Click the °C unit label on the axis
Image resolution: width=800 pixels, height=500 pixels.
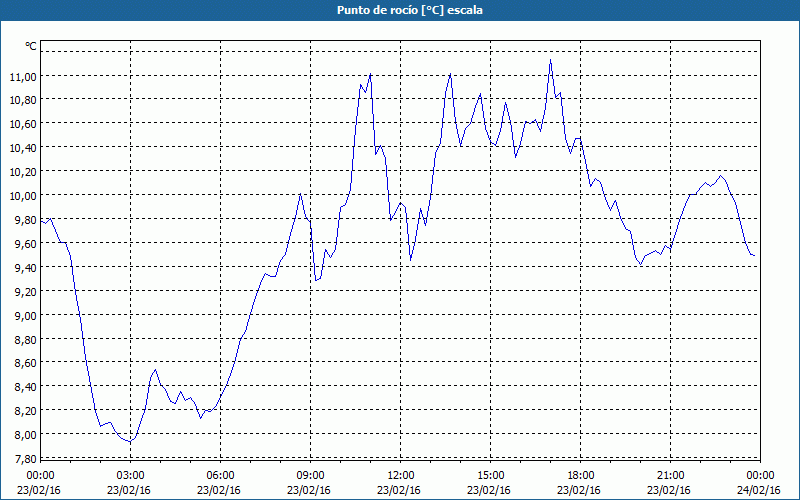coord(31,46)
